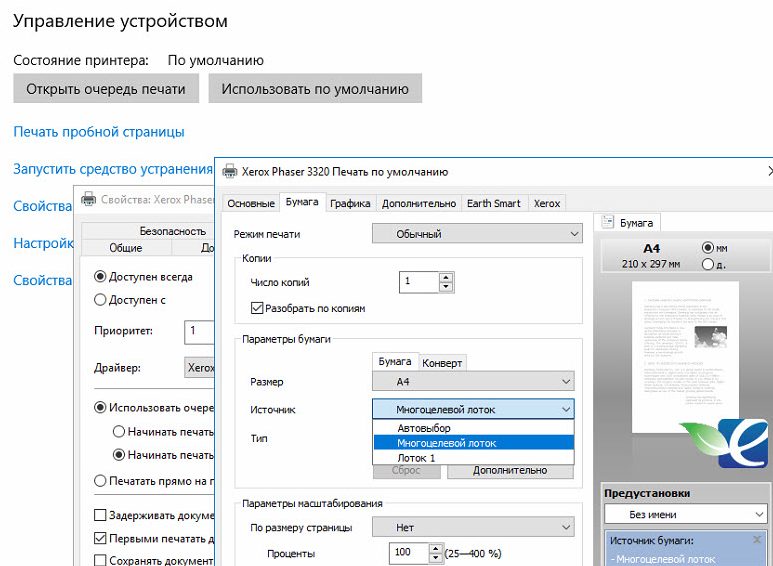Choose Автовыбор from source list
The image size is (773, 566).
coord(473,428)
